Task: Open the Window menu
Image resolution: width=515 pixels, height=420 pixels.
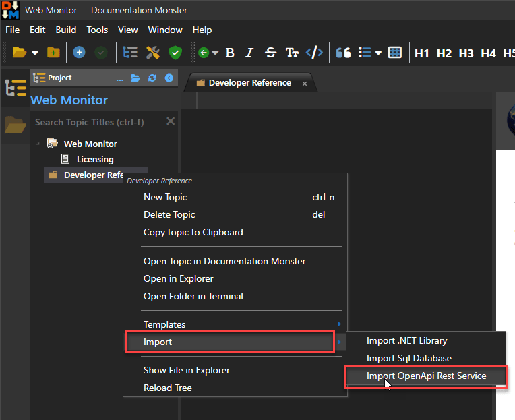Action: point(165,30)
